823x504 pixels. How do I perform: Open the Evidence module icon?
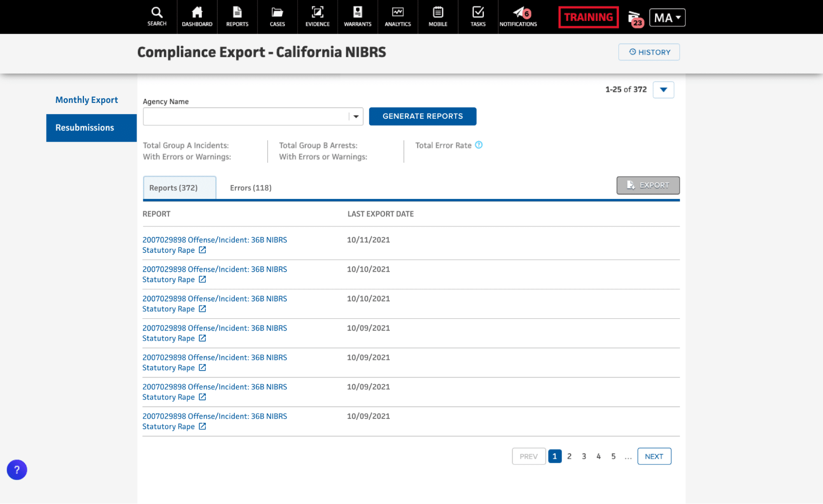317,16
